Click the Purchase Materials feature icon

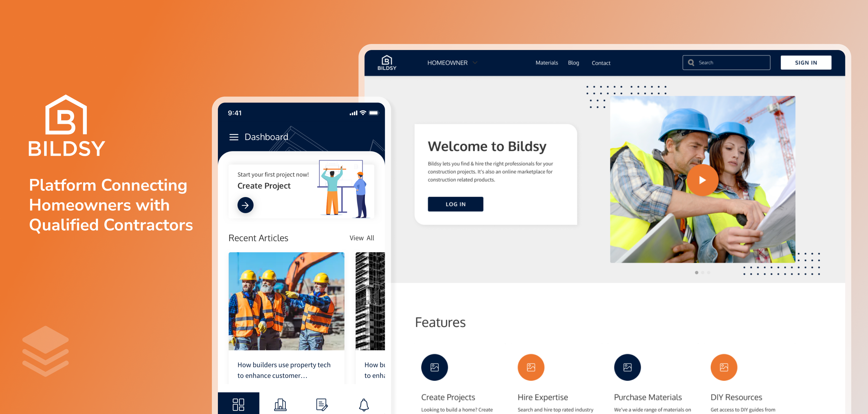(x=627, y=367)
